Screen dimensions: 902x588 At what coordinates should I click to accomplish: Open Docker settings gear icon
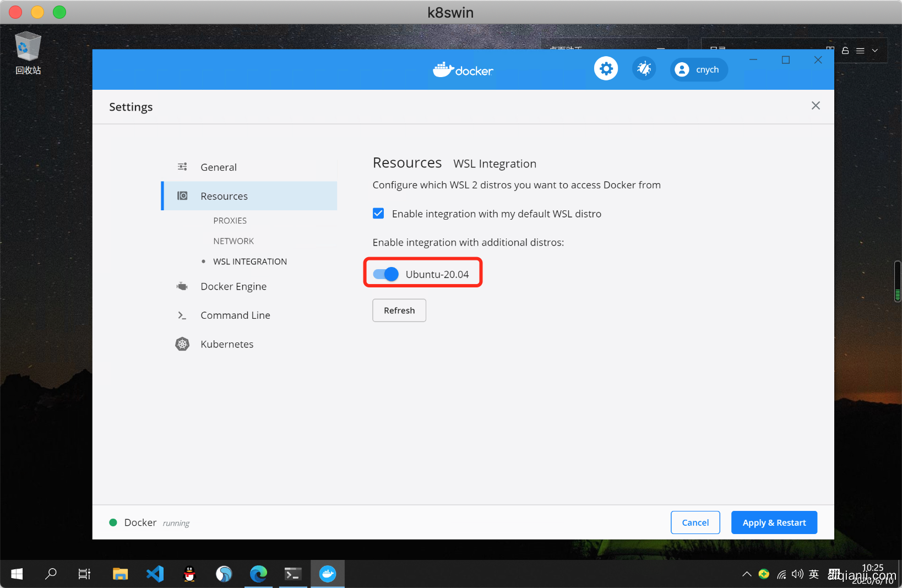[x=606, y=69]
